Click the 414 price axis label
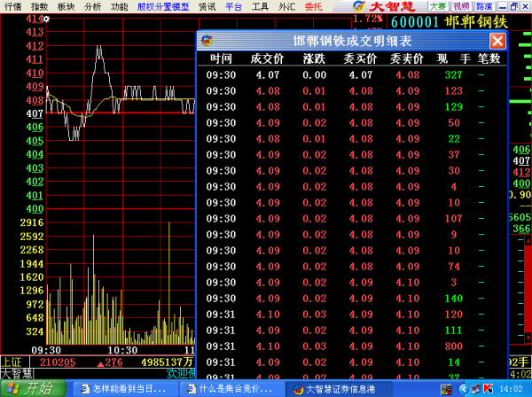 click(35, 19)
